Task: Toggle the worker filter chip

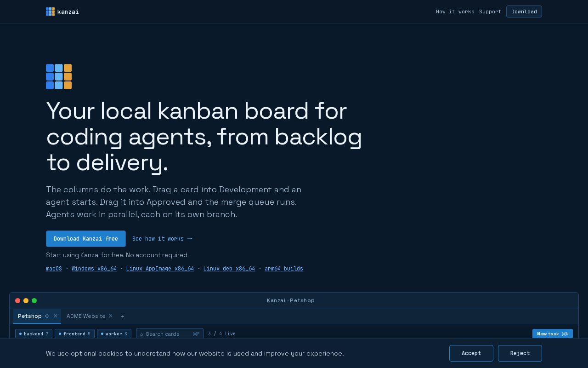Action: pyautogui.click(x=114, y=333)
